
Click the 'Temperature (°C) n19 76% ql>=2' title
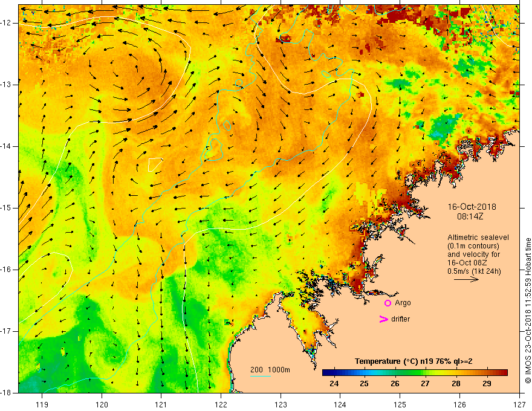click(414, 361)
